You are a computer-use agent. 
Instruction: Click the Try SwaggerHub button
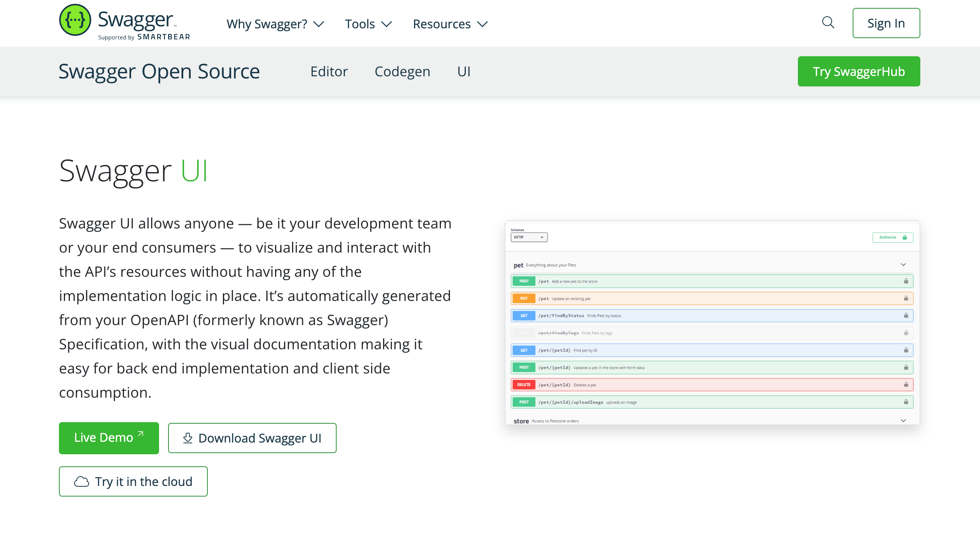point(859,71)
